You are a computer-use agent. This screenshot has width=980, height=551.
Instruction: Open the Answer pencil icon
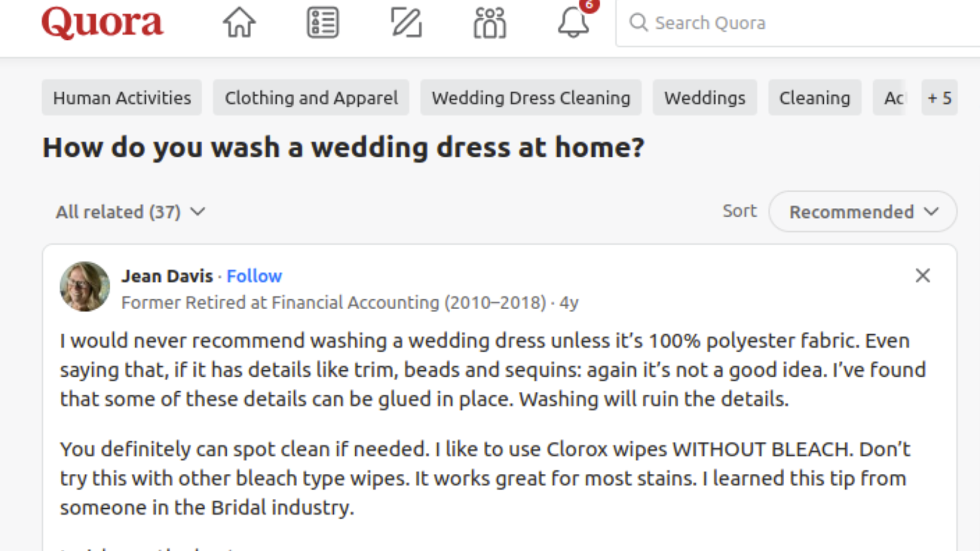pos(406,23)
